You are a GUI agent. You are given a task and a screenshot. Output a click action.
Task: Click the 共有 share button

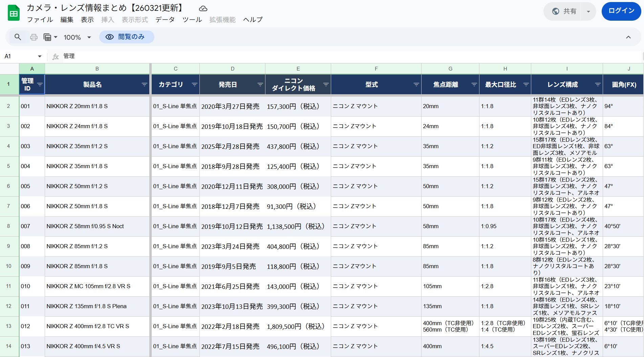coord(564,12)
